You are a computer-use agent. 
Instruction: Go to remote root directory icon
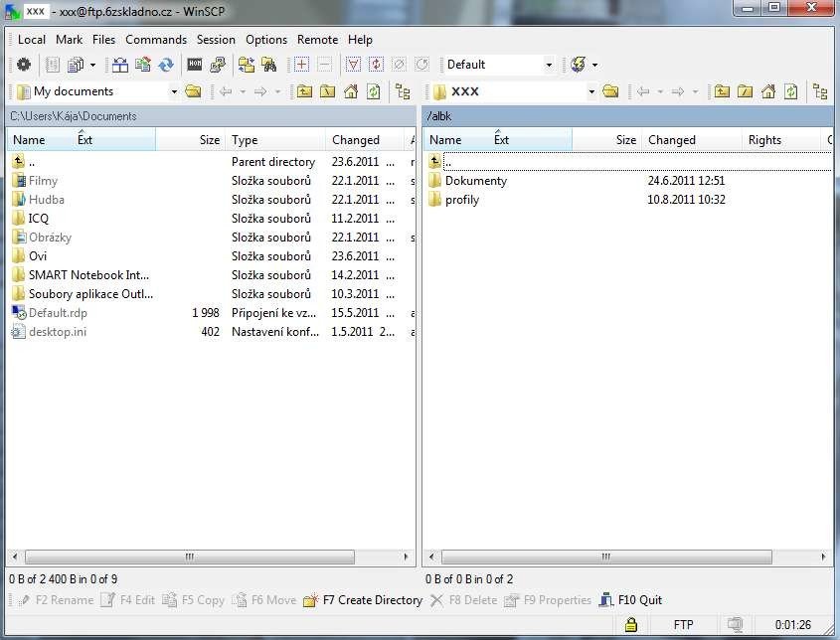tap(745, 91)
